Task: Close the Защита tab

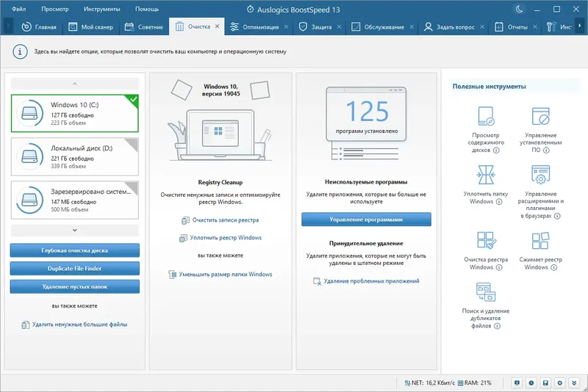Action: click(339, 27)
